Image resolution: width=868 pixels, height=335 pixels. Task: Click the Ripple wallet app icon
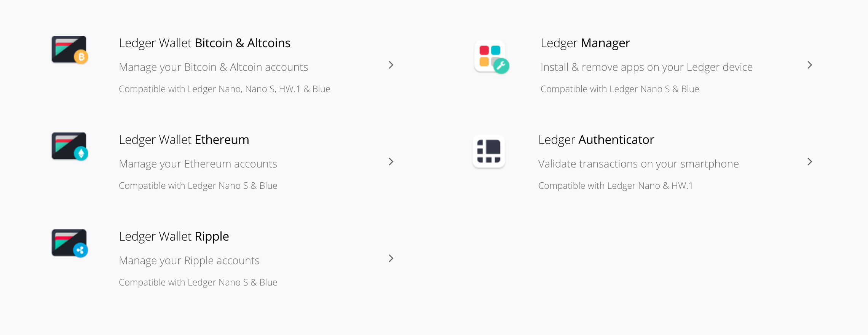point(70,243)
